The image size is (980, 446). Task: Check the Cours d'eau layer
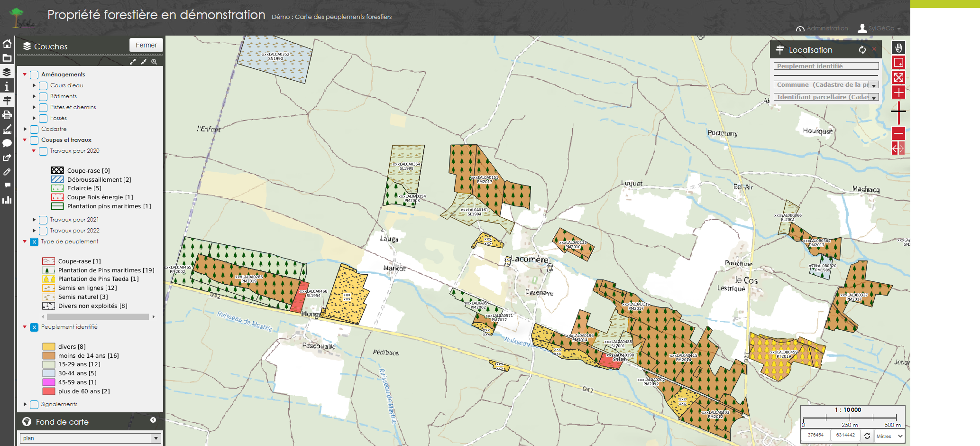point(43,86)
